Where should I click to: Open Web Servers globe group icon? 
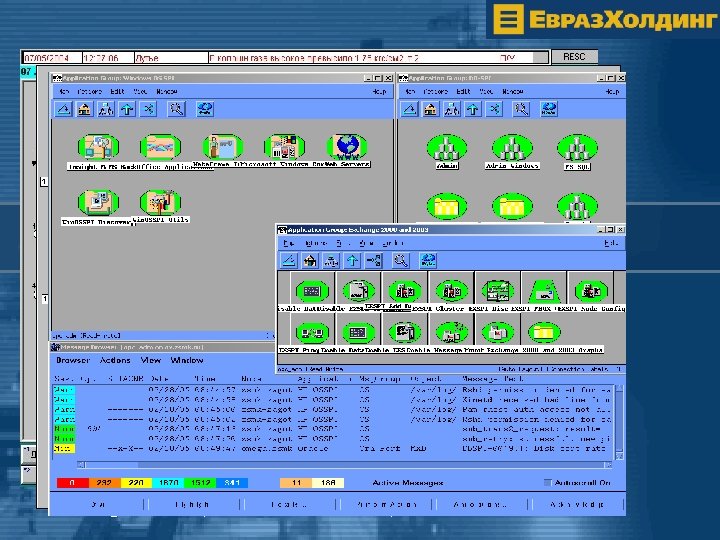(347, 147)
